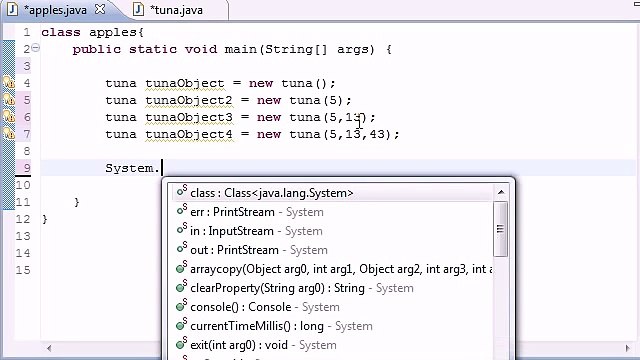Click the tuna(5) constructor call on line 5
This screenshot has height=360, width=640.
click(x=316, y=100)
